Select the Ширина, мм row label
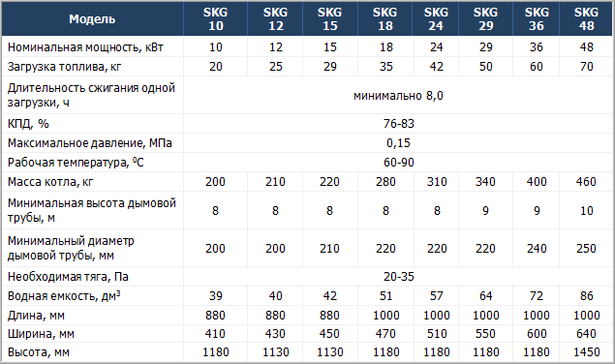 tap(41, 334)
